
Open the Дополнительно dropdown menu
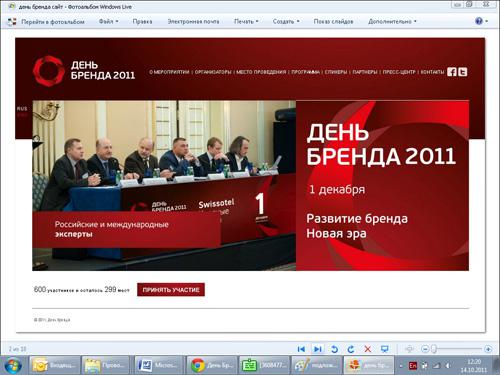392,21
